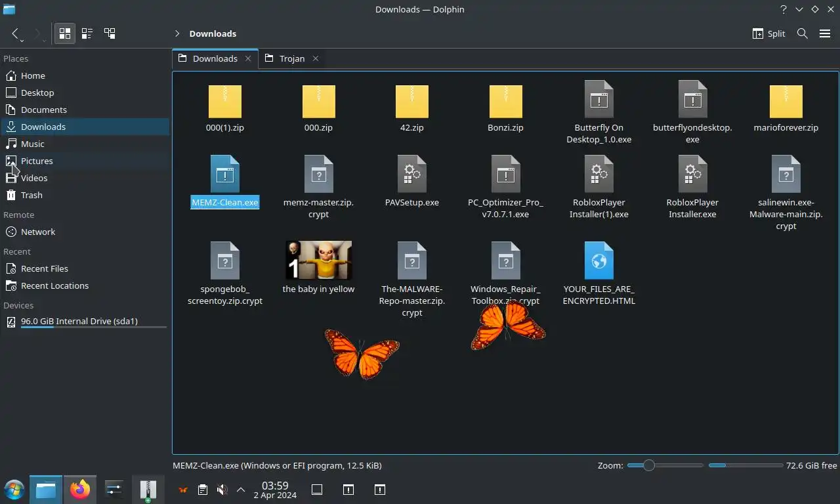Open 96.0 GiB Internal Drive (sda1)
The image size is (840, 504).
point(85,322)
